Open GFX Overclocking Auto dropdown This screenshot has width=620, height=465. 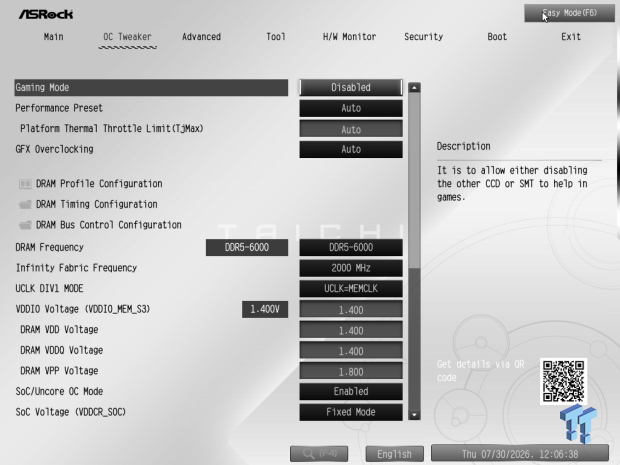coord(351,149)
